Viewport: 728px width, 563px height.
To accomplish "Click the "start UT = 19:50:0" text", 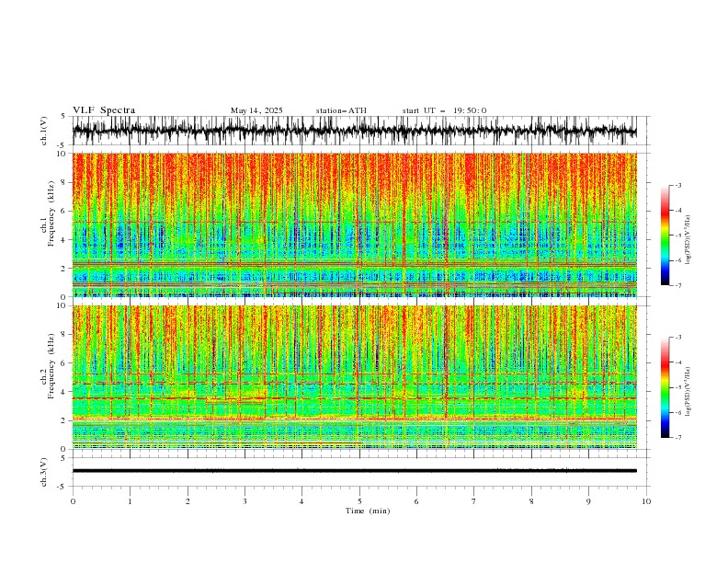I will pos(444,110).
